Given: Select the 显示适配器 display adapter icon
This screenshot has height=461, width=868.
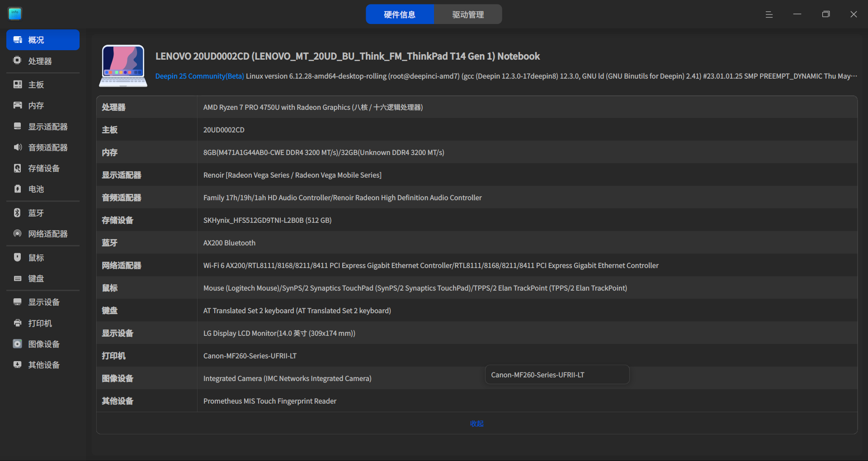Looking at the screenshot, I should (x=18, y=127).
